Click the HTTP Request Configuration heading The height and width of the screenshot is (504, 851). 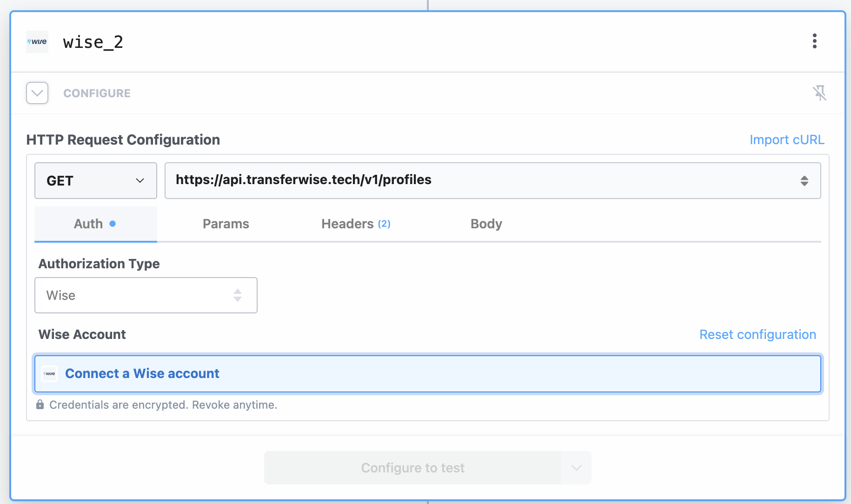coord(123,139)
